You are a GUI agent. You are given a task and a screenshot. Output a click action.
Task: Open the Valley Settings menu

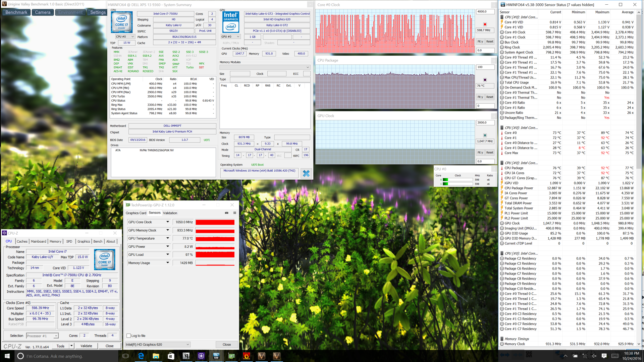(98, 12)
